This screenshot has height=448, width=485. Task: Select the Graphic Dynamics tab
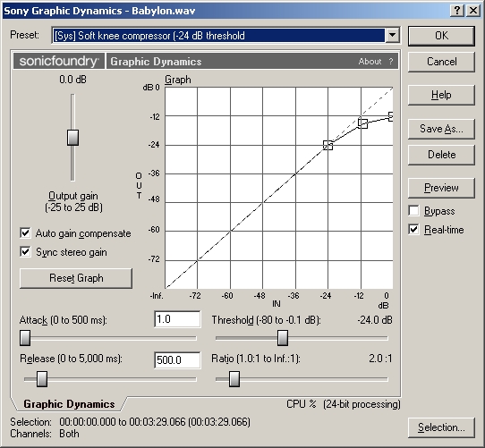click(x=69, y=404)
